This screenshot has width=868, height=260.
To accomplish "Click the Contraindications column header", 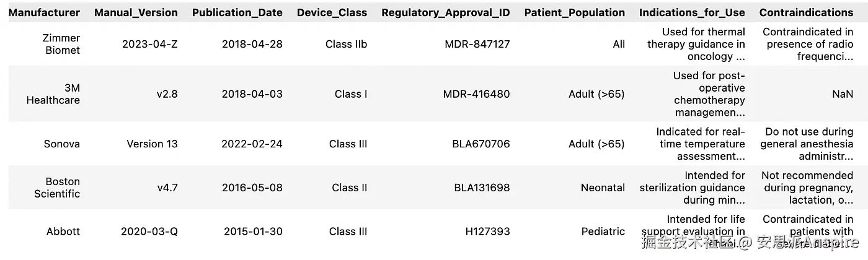I will click(x=806, y=12).
